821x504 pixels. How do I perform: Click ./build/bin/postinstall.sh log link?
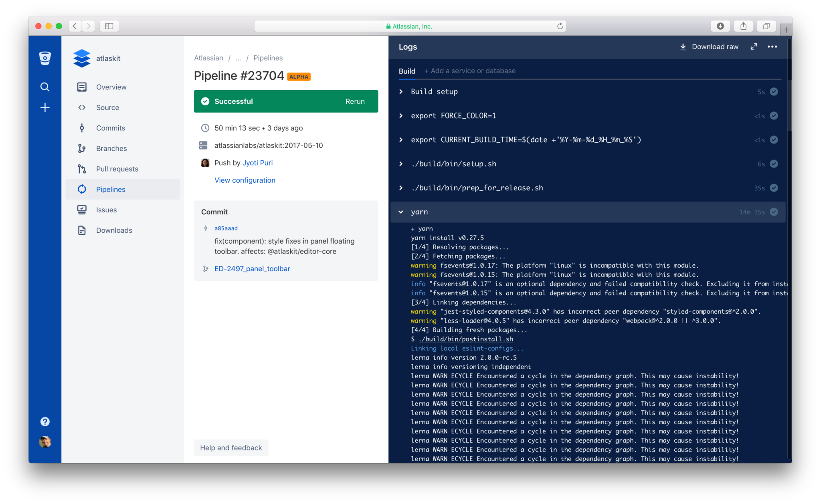465,339
